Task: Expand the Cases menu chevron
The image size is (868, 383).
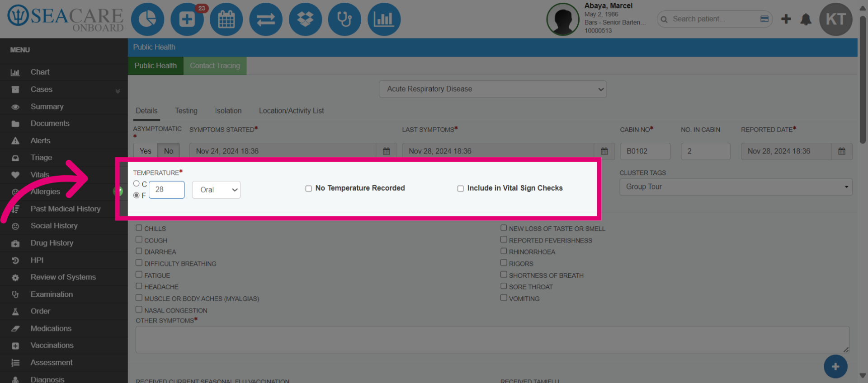Action: click(118, 91)
